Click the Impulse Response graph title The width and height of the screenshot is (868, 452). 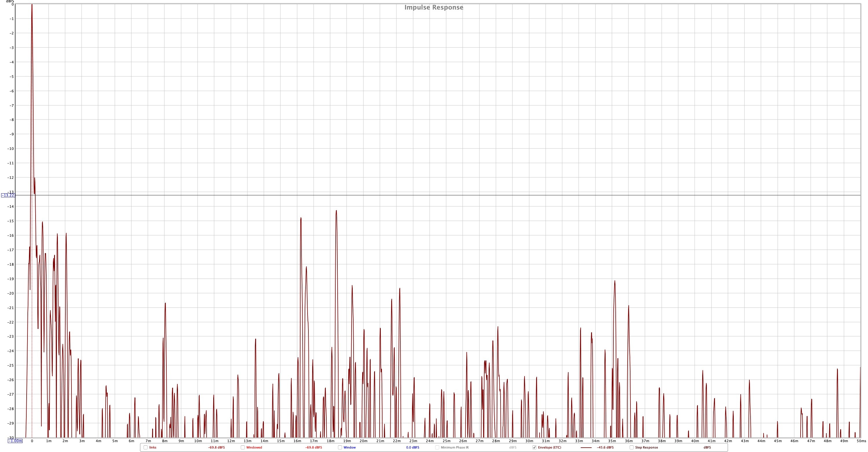tap(434, 8)
